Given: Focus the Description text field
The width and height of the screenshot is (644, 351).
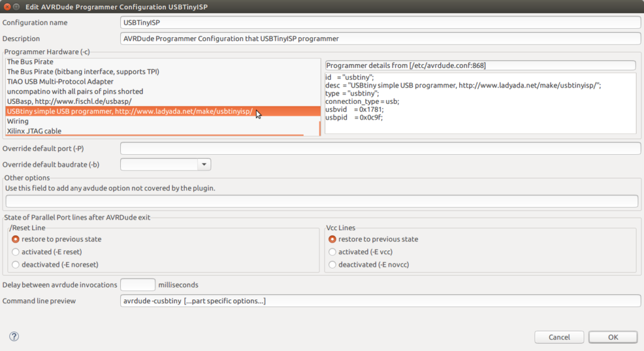Looking at the screenshot, I should [380, 38].
